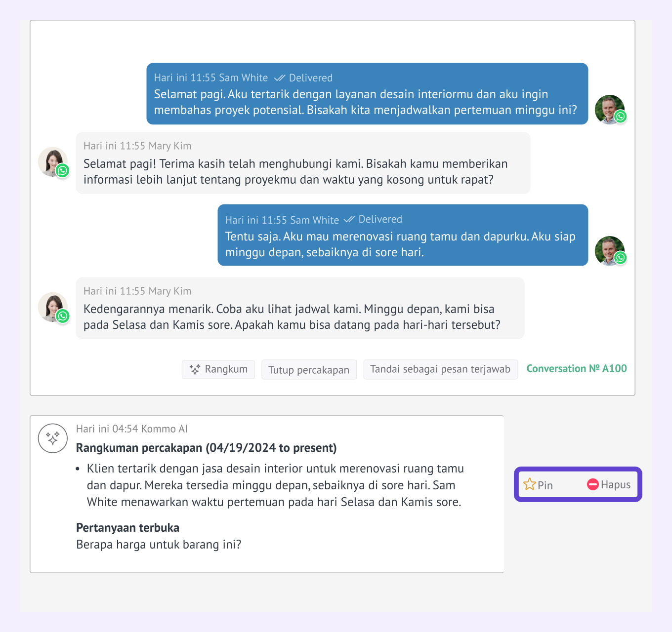Open the Conversation № A100 link

point(577,368)
